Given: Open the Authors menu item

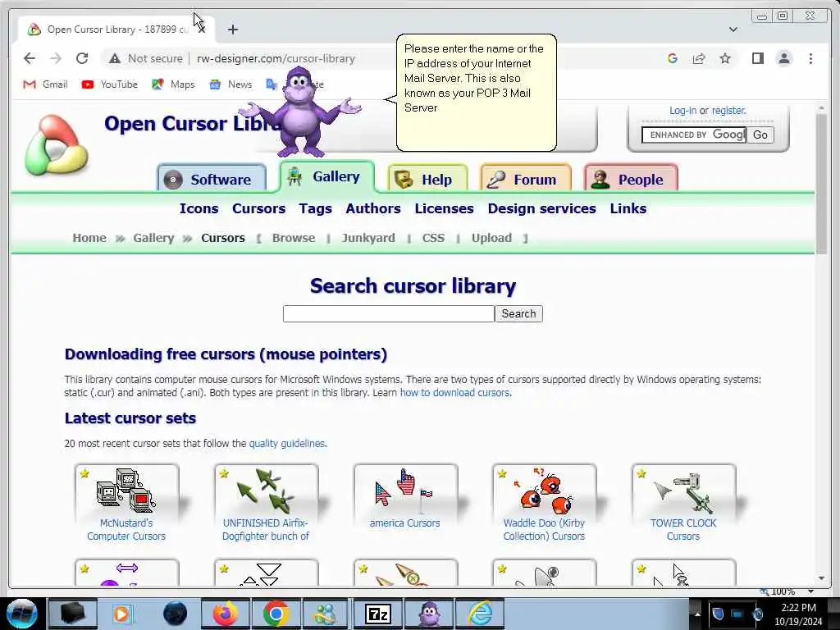Looking at the screenshot, I should [373, 208].
